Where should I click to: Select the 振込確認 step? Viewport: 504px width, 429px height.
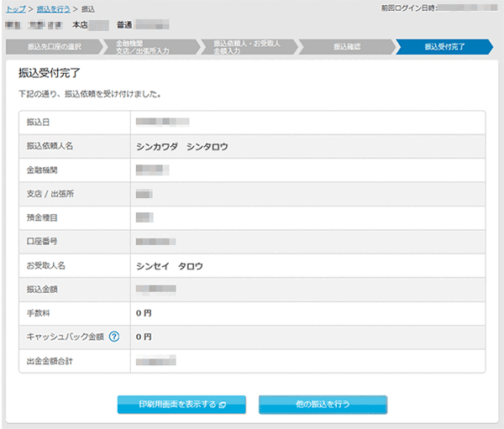[346, 46]
